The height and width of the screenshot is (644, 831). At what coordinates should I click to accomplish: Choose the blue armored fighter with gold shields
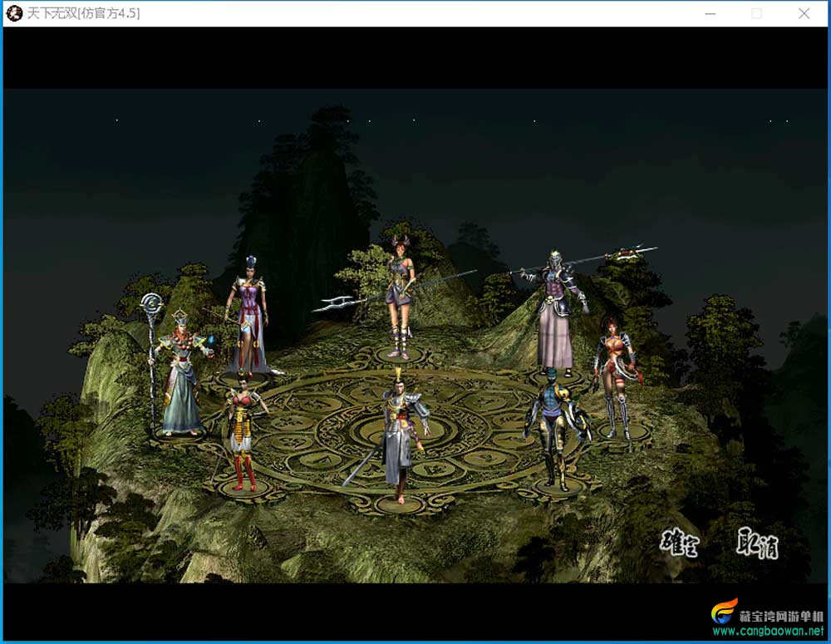(x=556, y=428)
